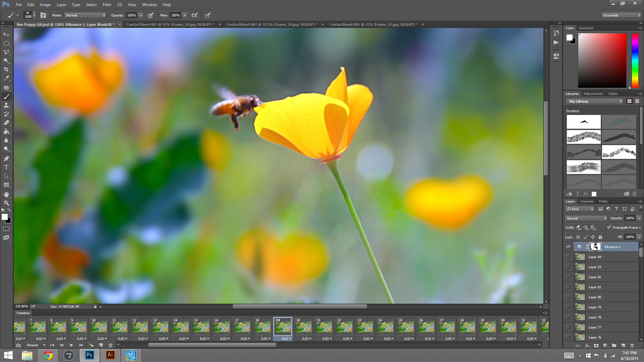This screenshot has width=644, height=362.
Task: Select the Clone Stamp tool
Action: pyautogui.click(x=6, y=105)
